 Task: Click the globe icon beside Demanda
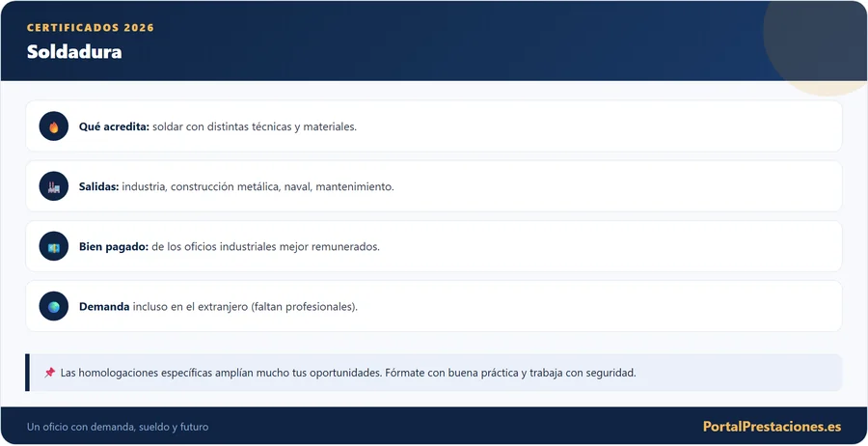54,307
